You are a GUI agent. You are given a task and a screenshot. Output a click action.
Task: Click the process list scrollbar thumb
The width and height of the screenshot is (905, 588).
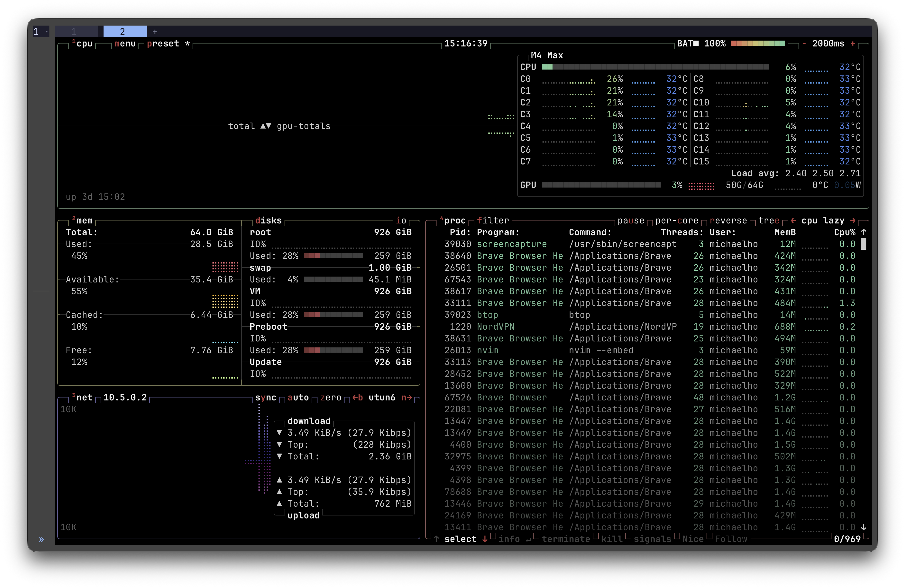[863, 244]
